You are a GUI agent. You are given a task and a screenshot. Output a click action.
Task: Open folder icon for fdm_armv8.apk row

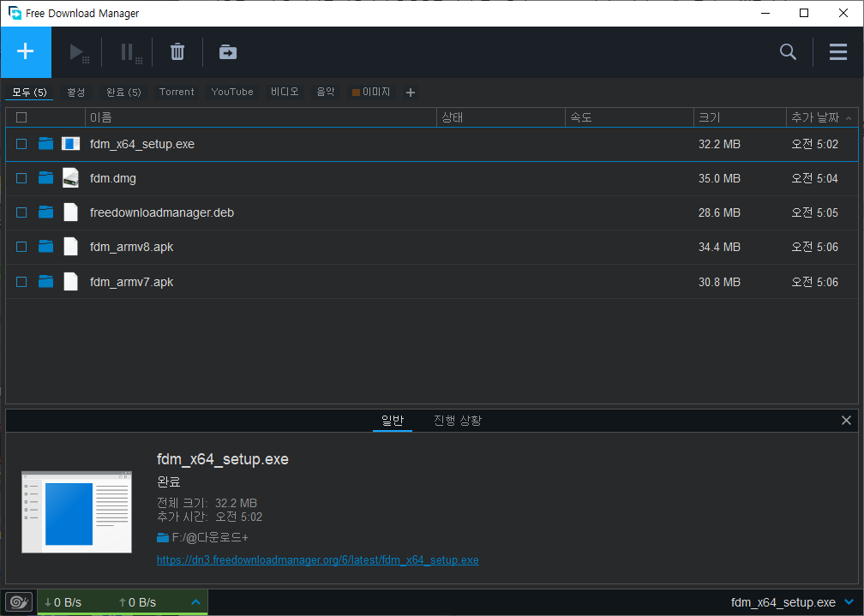(46, 246)
